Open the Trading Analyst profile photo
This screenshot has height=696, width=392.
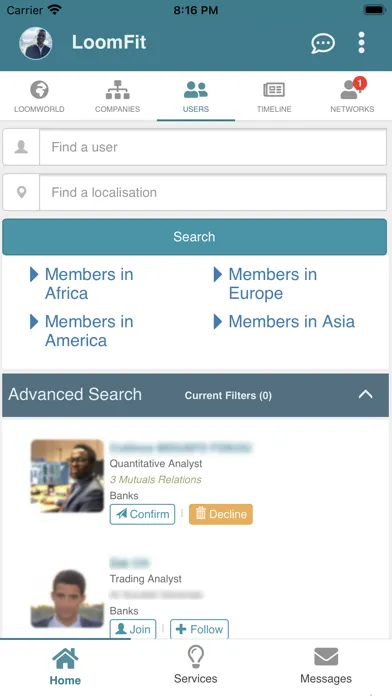[x=67, y=598]
